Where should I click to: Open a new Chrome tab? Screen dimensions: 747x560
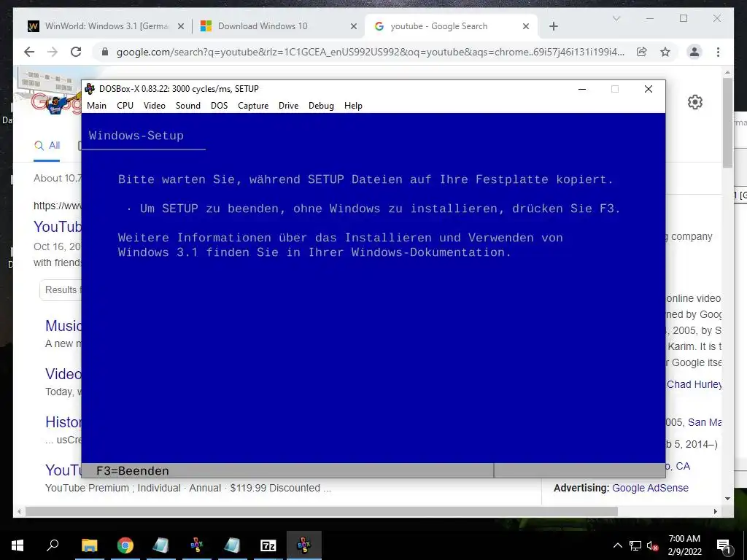click(553, 27)
